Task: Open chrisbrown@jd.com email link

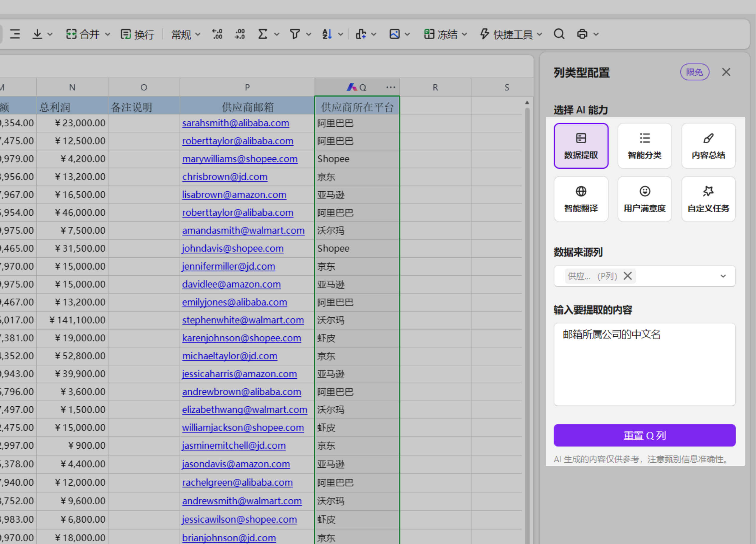Action: tap(225, 177)
